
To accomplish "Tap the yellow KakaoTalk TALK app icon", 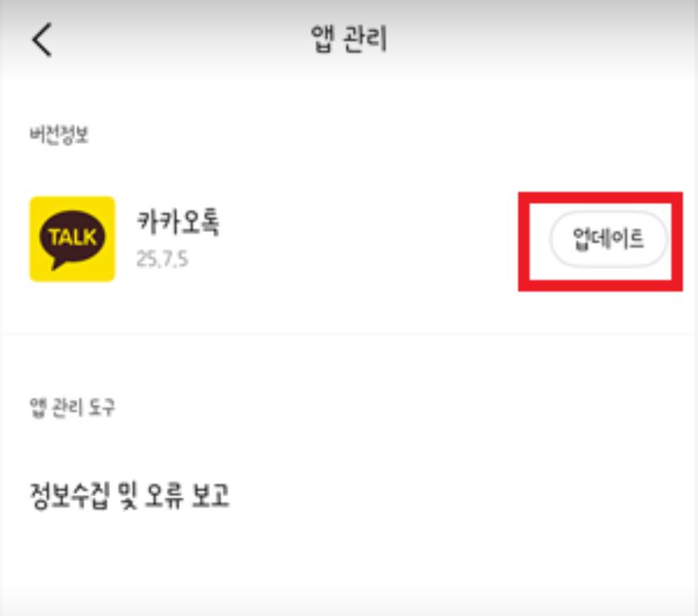I will (72, 239).
